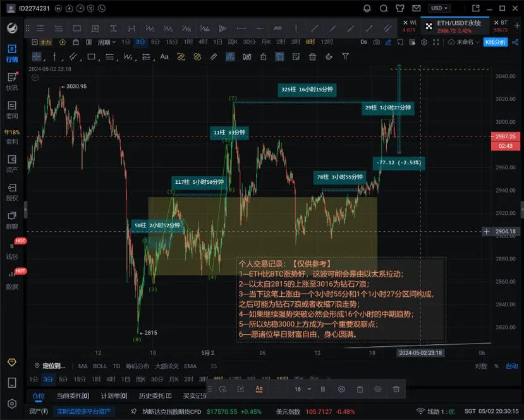This screenshot has height=420, width=524.
Task: Click the fullscreen expand icon above chart
Action: coord(436,42)
